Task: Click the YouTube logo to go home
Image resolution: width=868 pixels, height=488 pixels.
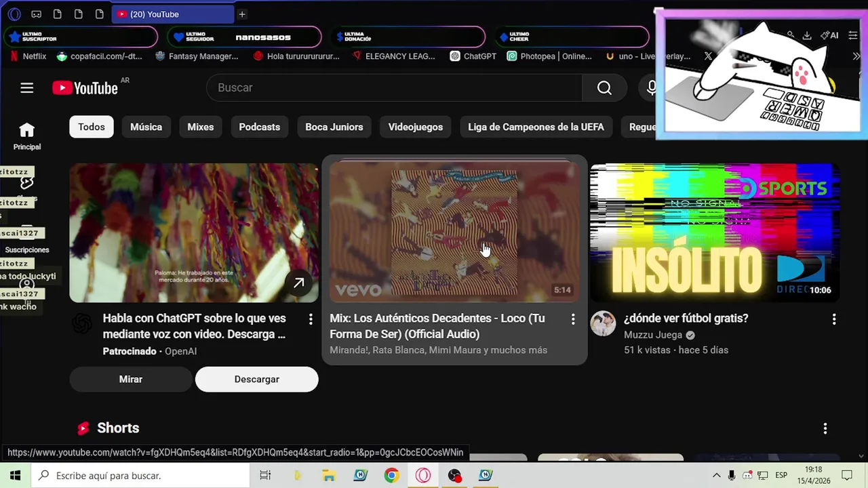Action: pyautogui.click(x=85, y=87)
